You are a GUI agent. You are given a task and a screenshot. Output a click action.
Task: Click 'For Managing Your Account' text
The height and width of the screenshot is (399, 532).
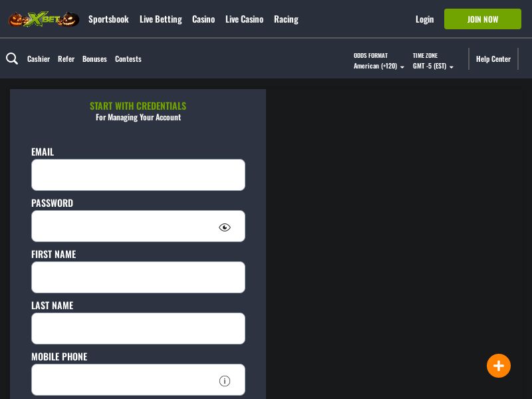click(138, 118)
